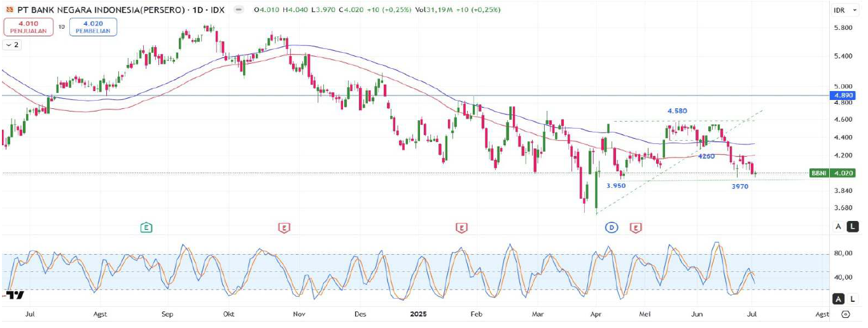Enable auto scale A on the price pane
The image size is (868, 328).
839,226
